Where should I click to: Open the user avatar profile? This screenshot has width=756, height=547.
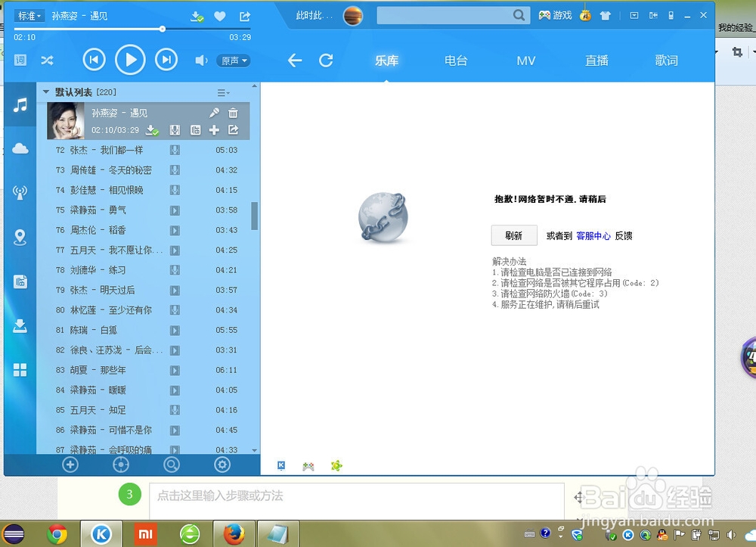(353, 16)
